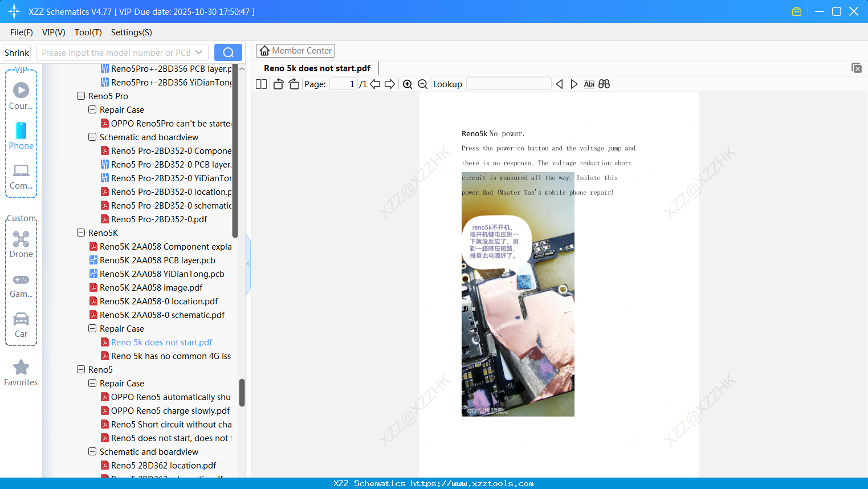This screenshot has height=489, width=868.
Task: Open the Favorites star
Action: tap(21, 373)
